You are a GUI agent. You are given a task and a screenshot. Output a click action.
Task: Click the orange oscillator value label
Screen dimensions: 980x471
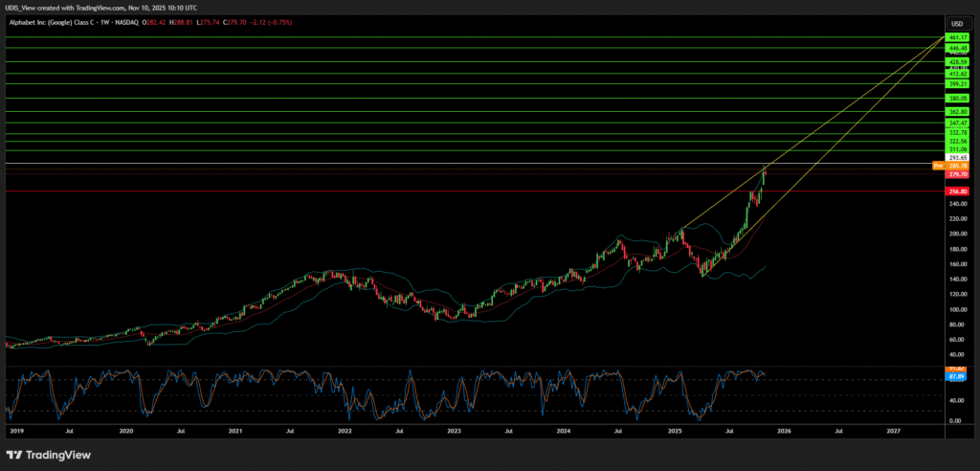(x=956, y=369)
